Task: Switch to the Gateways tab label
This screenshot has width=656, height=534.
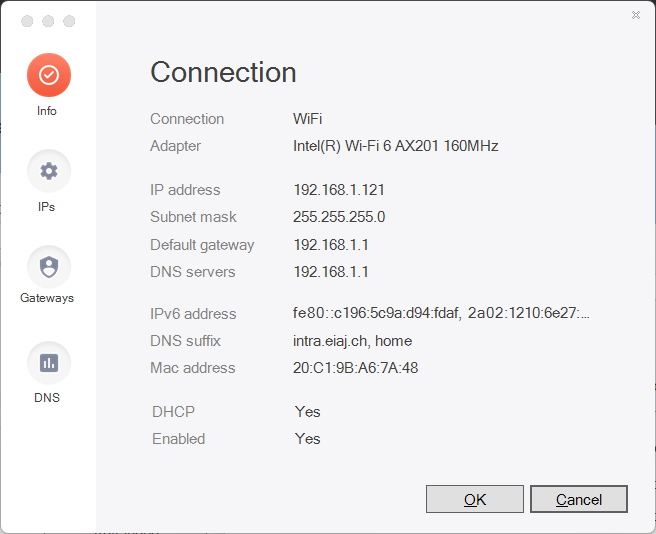Action: point(47,297)
